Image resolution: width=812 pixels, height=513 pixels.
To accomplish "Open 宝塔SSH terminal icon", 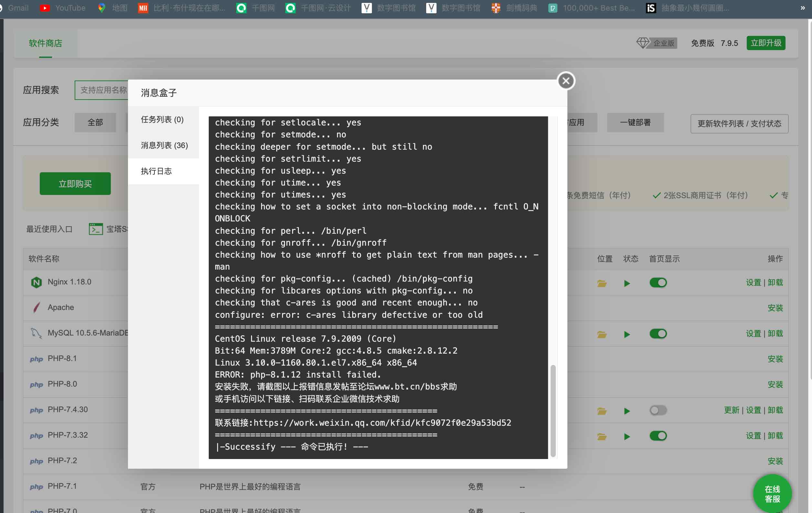I will (x=96, y=229).
